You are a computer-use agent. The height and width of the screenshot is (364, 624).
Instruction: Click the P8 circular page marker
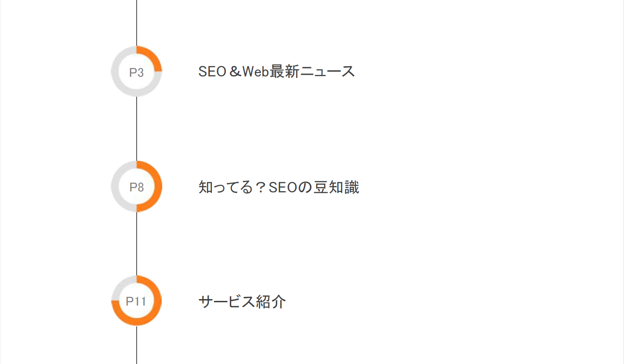tap(137, 186)
